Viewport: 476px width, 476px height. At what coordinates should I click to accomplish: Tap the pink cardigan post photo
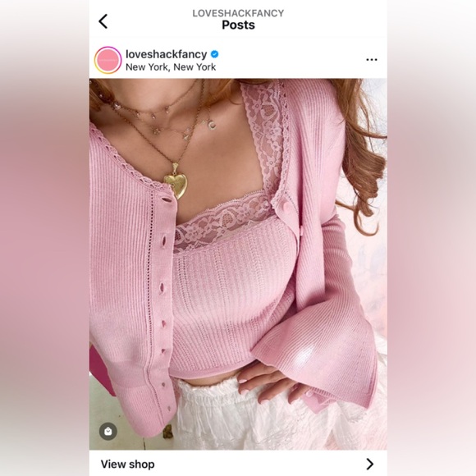(x=238, y=263)
